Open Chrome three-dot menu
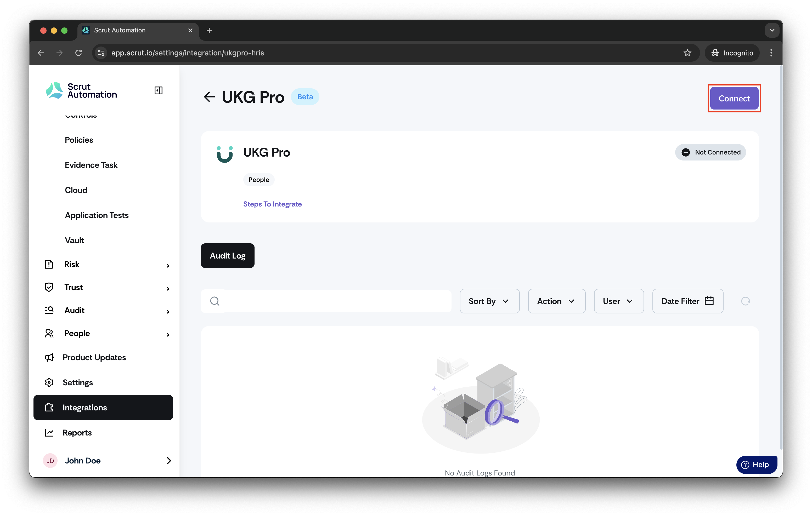The width and height of the screenshot is (812, 516). coord(771,53)
